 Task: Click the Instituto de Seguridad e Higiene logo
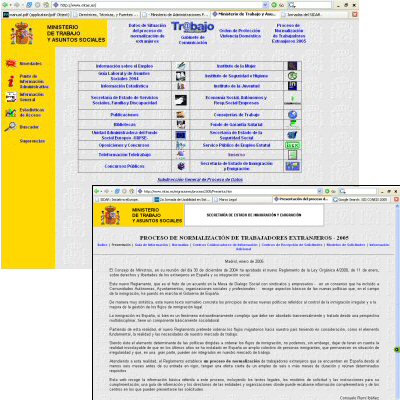[292, 76]
